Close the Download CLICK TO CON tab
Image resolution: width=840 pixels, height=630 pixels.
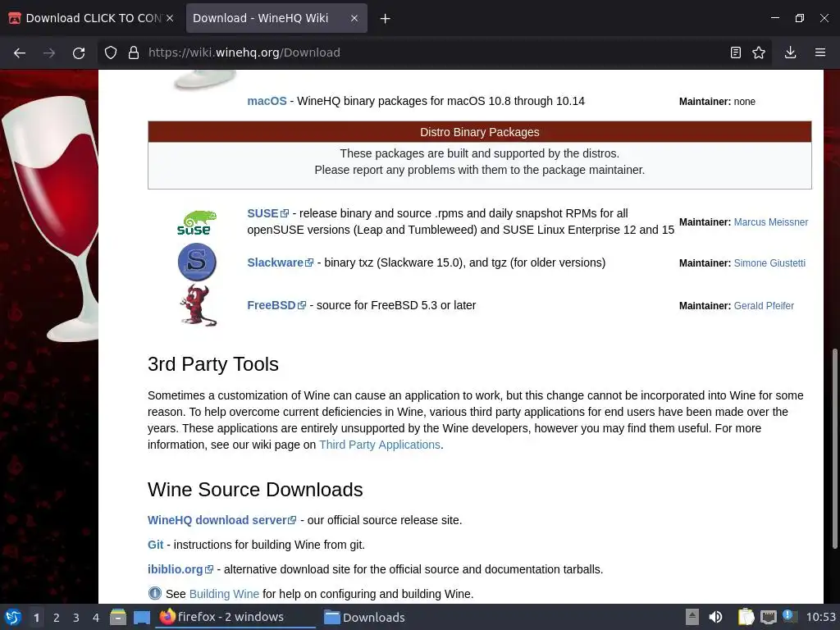click(x=170, y=18)
